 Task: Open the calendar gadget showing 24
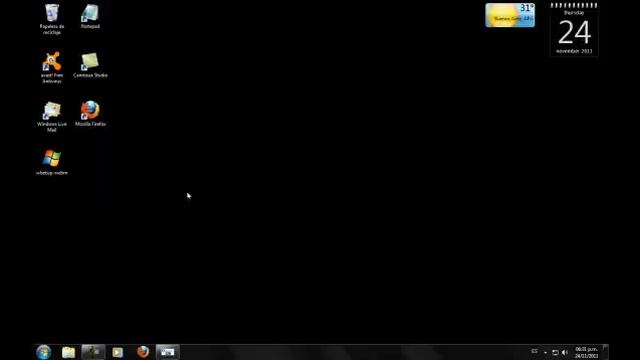click(x=574, y=30)
